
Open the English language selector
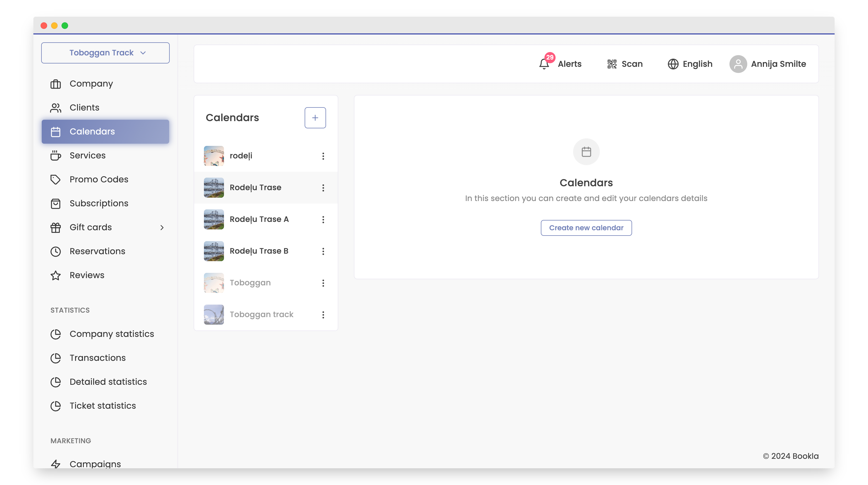[x=697, y=64]
